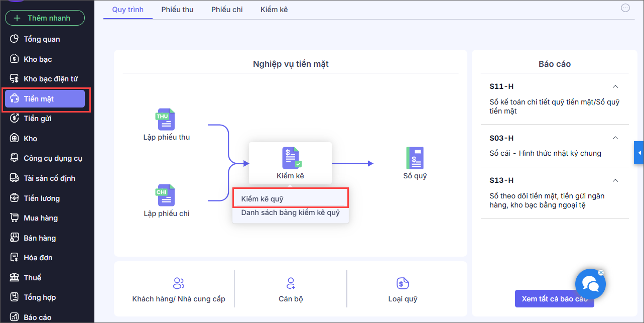Switch to the Phiếu thu tab
Screen dimensions: 644x323
click(x=177, y=10)
